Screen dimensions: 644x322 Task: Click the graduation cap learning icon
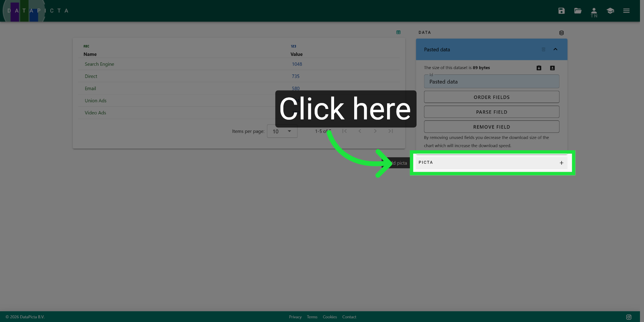(610, 11)
